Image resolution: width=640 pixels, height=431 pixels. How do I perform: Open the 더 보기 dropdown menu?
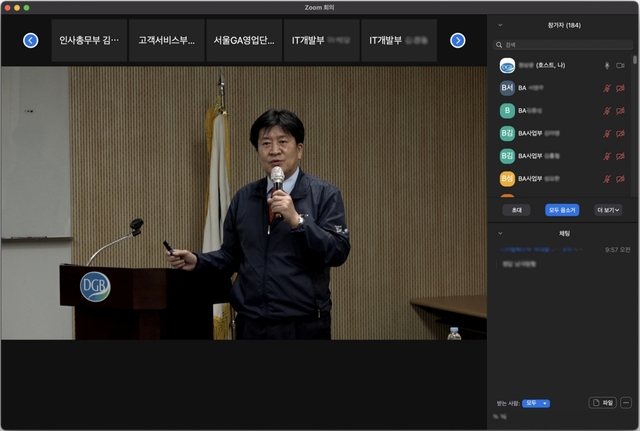pyautogui.click(x=608, y=210)
